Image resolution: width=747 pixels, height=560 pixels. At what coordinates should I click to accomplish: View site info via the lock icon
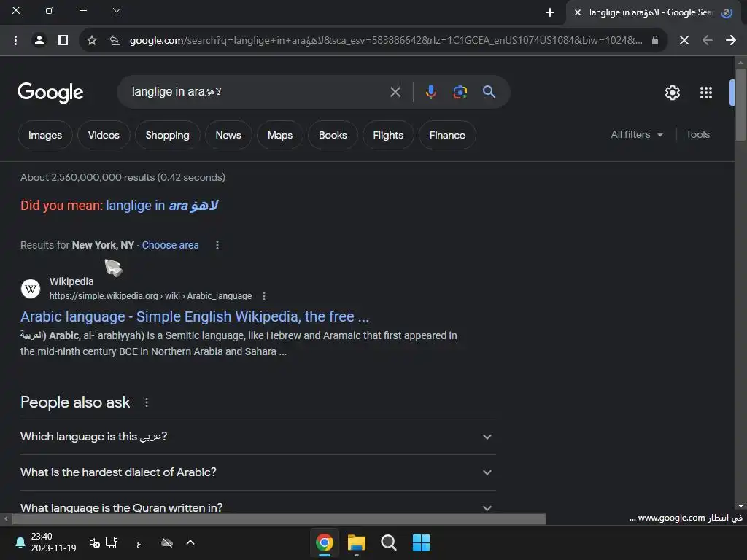655,40
